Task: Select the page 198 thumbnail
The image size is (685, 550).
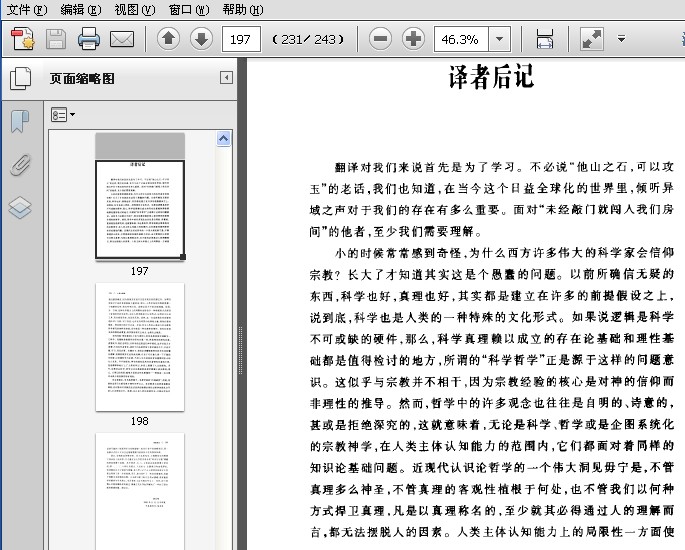Action: (139, 346)
